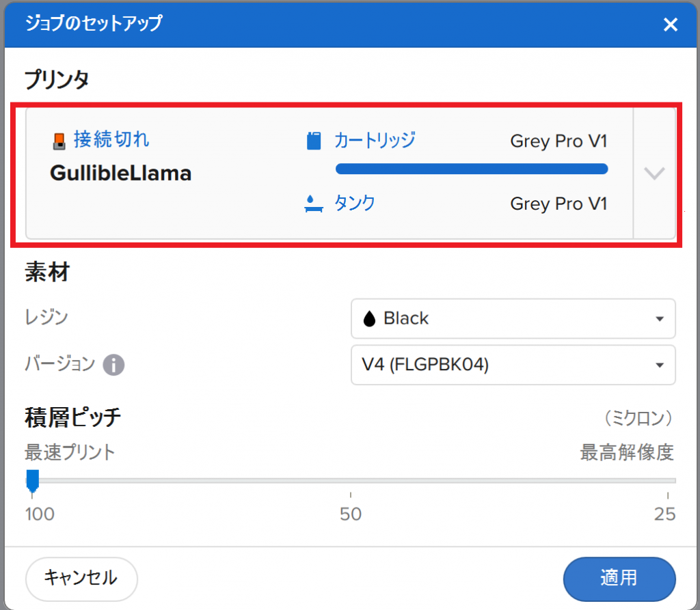Set slider to the 25 micron tick
Screen dimensions: 700x610
(x=668, y=481)
